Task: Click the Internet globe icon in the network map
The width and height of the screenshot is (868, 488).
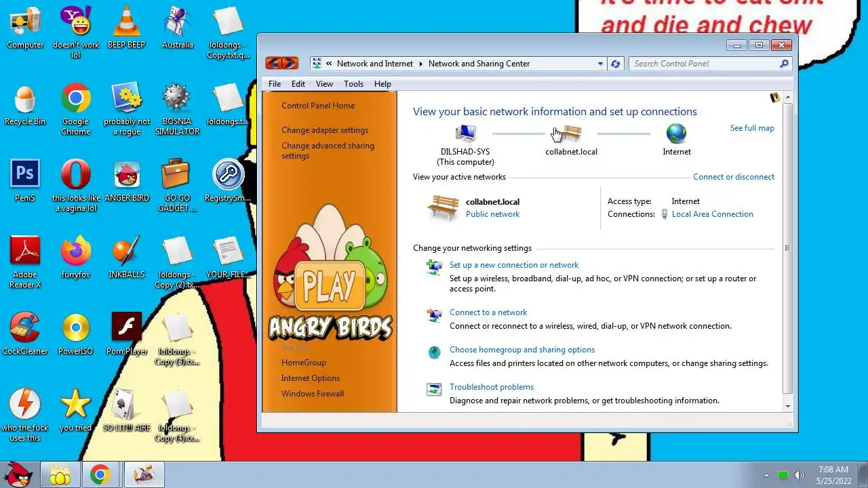Action: [x=676, y=134]
